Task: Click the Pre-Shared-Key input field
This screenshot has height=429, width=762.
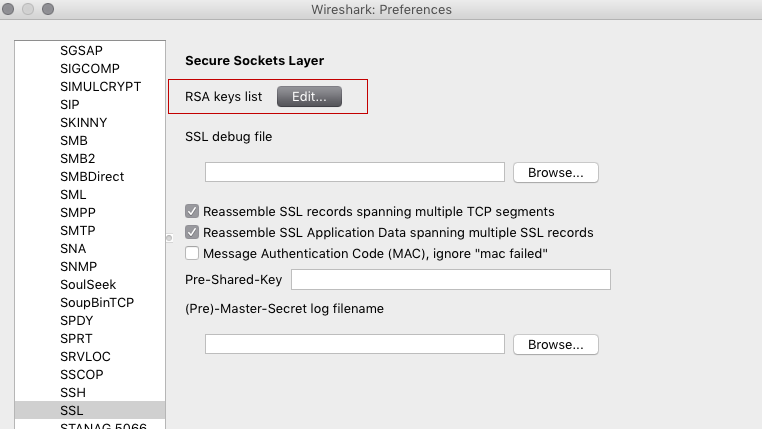Action: click(x=450, y=279)
